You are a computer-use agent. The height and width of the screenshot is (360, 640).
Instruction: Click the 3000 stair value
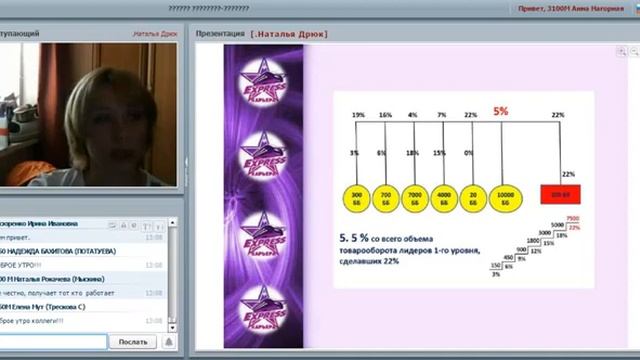(544, 233)
